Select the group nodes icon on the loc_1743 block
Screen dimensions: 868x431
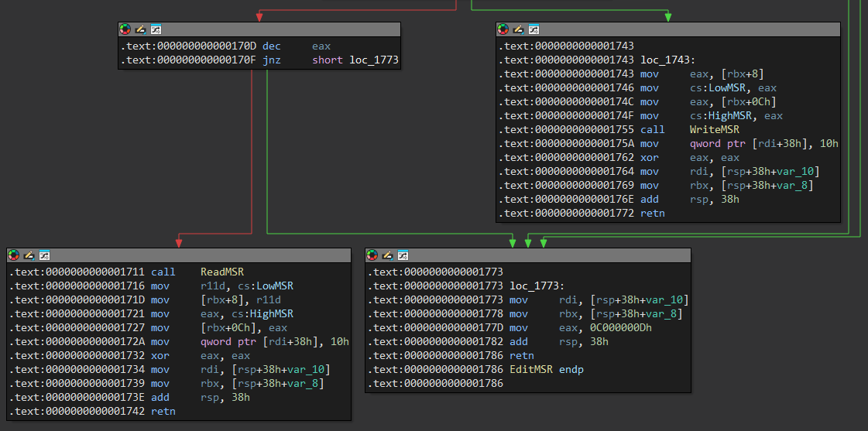coord(533,29)
